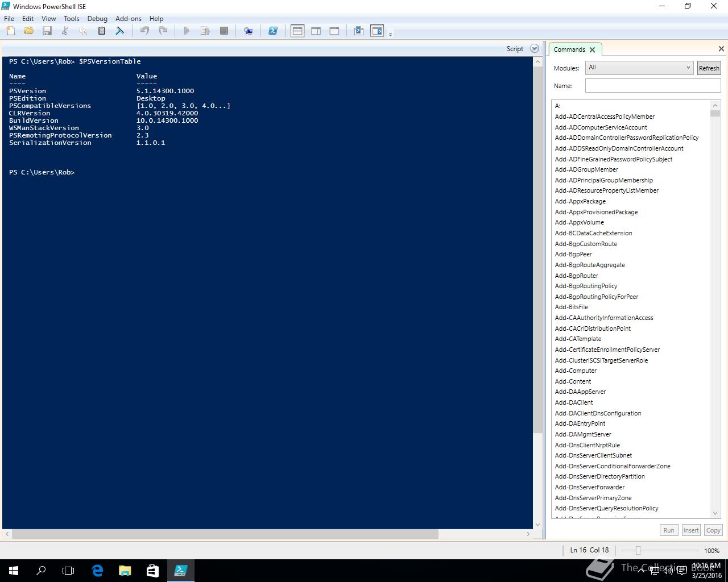Select Add-Computer in the command list
728x582 pixels.
(x=576, y=371)
